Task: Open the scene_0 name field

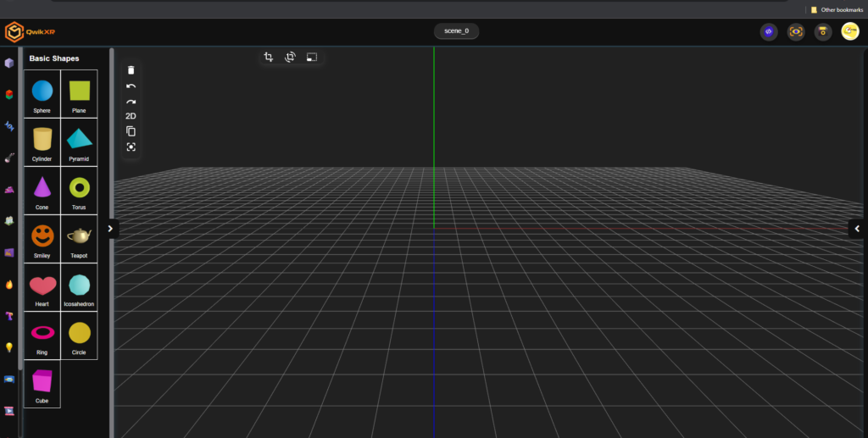Action: coord(456,31)
